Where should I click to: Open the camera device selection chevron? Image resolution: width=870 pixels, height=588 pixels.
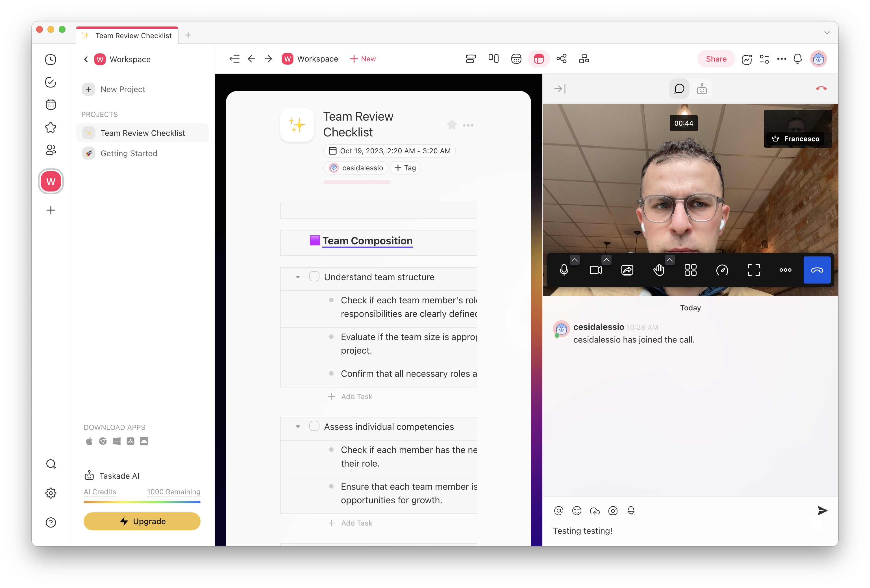point(606,259)
